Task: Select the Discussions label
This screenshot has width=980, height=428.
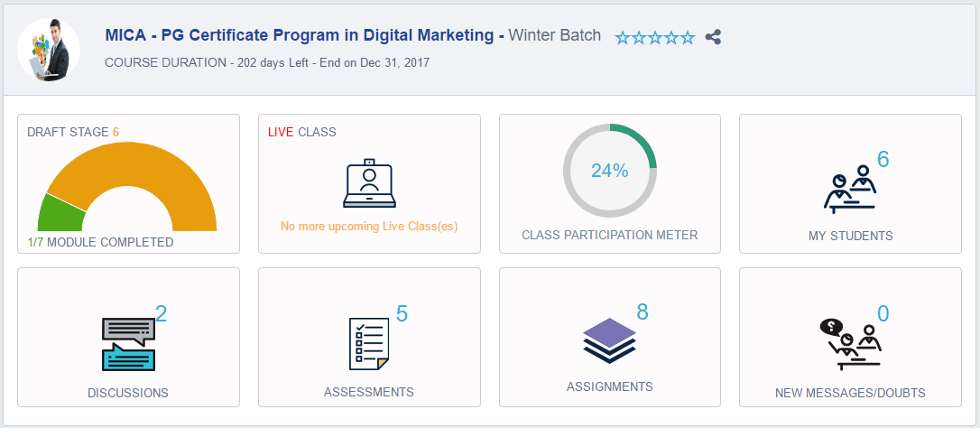Action: (x=128, y=393)
